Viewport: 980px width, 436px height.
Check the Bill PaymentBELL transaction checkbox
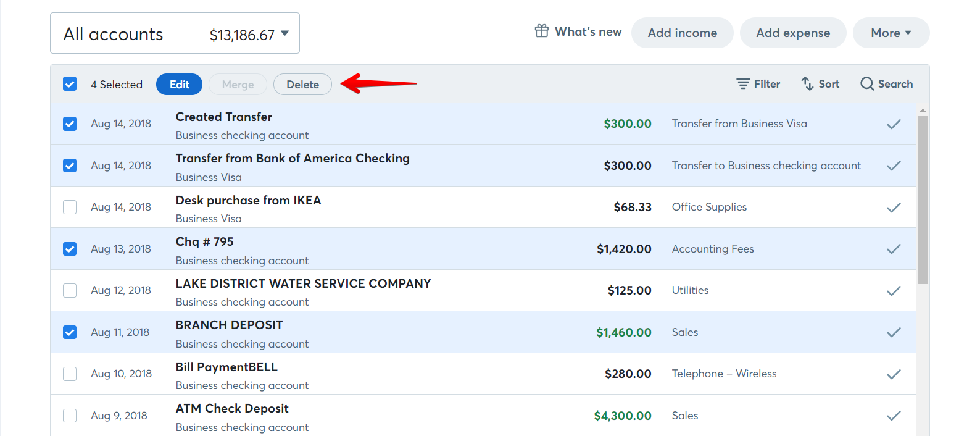pos(70,374)
